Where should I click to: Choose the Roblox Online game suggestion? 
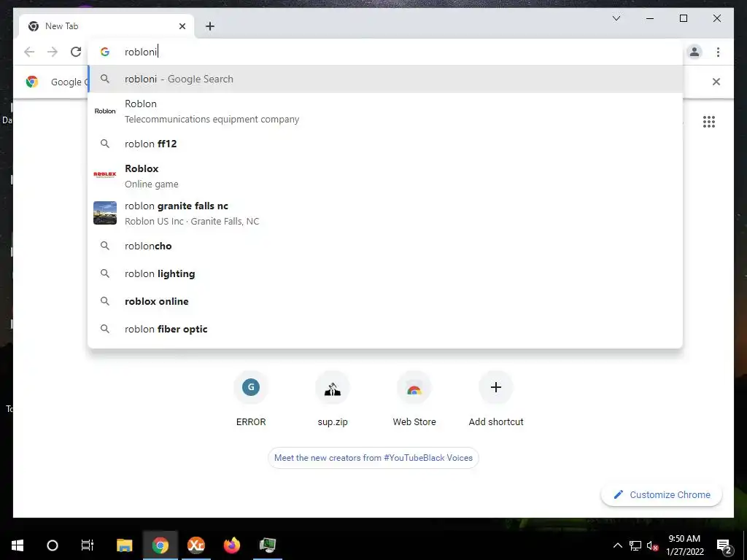[x=385, y=176]
